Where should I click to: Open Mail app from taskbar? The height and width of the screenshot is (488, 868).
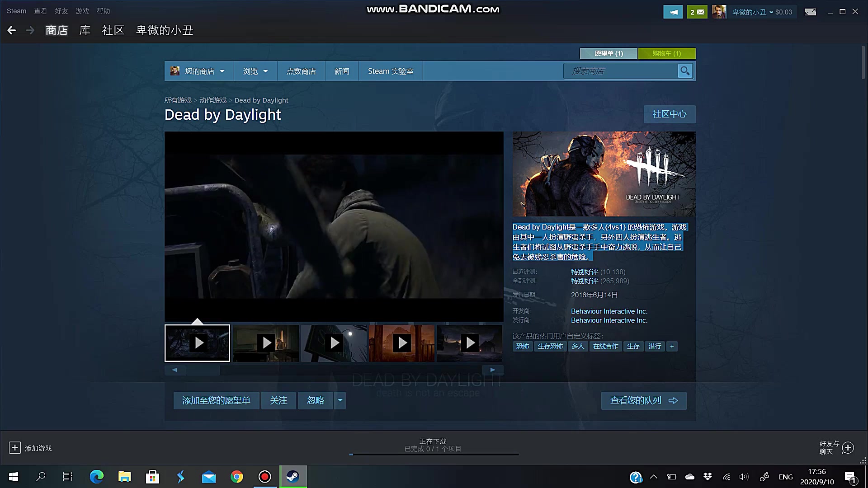[208, 477]
